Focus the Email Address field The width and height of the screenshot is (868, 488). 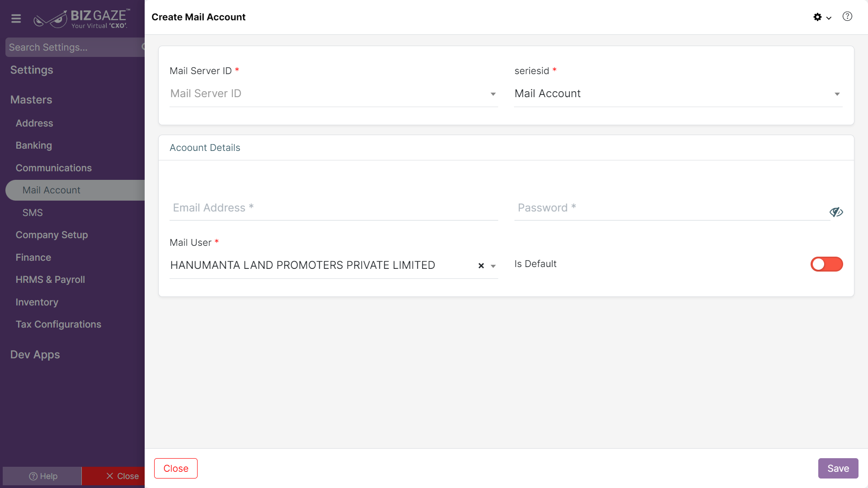tap(334, 208)
